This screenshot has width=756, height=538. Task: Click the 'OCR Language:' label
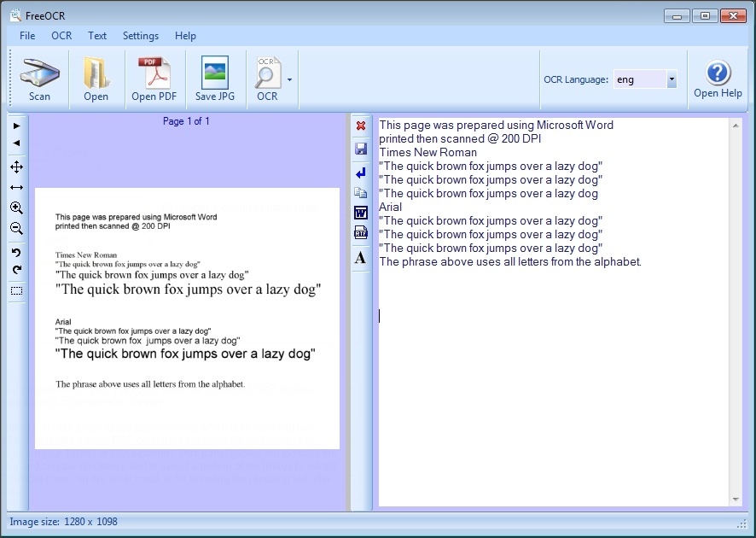click(x=576, y=79)
